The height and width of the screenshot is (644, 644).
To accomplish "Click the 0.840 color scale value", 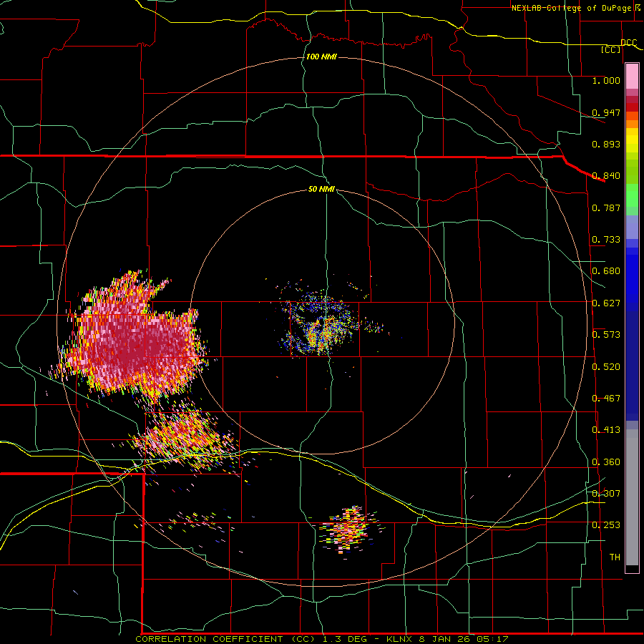I will pyautogui.click(x=606, y=176).
